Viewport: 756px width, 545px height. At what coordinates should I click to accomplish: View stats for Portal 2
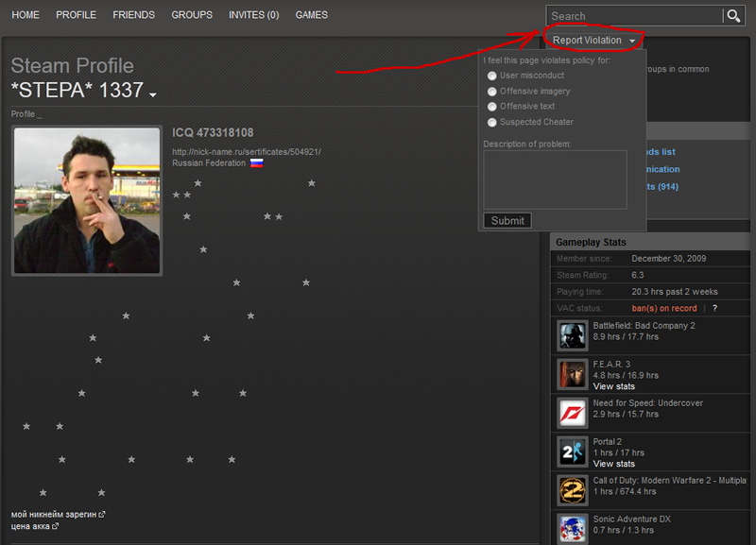click(613, 464)
